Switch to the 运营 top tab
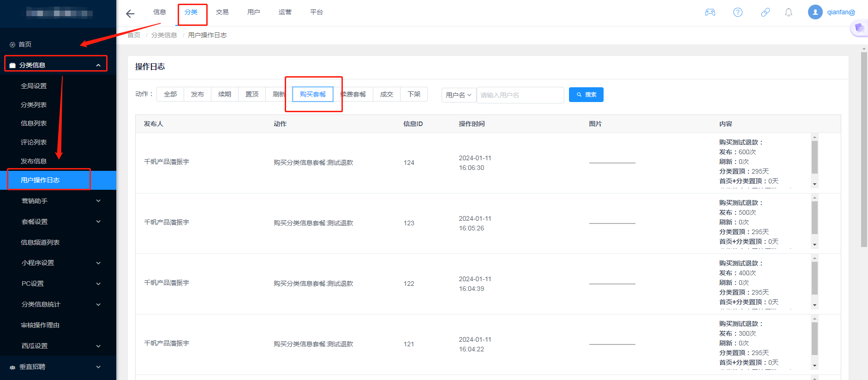 click(285, 12)
